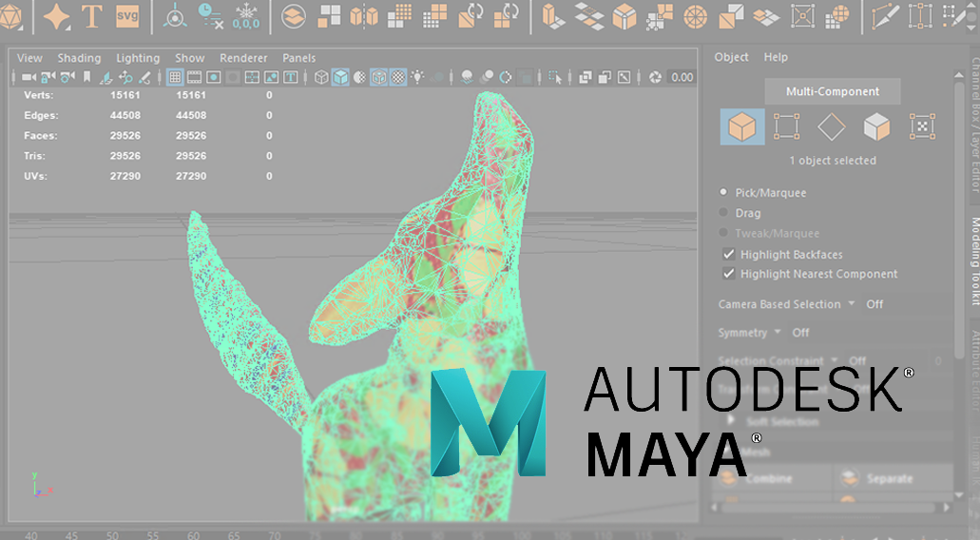Open the Symmetry dropdown
This screenshot has width=980, height=540.
point(777,332)
